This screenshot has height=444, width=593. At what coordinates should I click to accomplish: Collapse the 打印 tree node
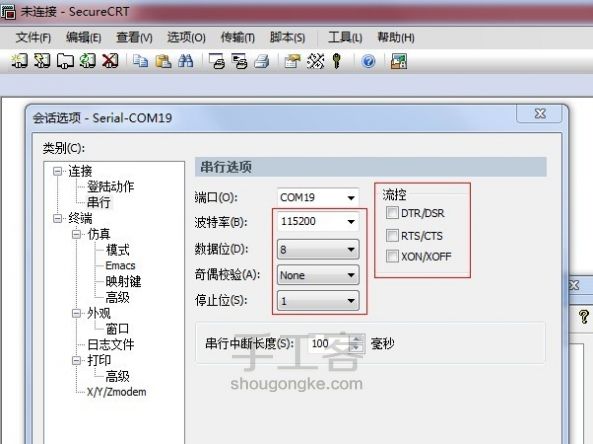[76, 360]
